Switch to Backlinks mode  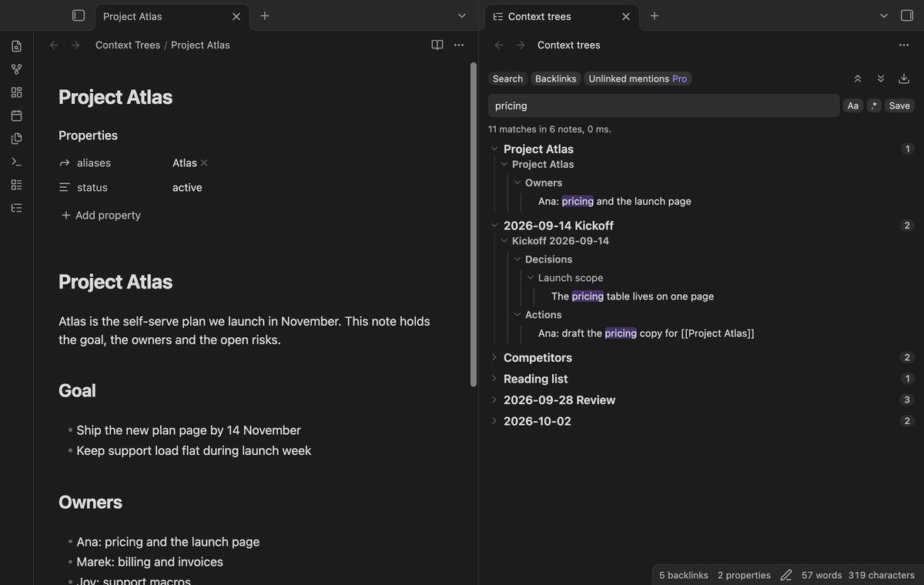coord(556,79)
